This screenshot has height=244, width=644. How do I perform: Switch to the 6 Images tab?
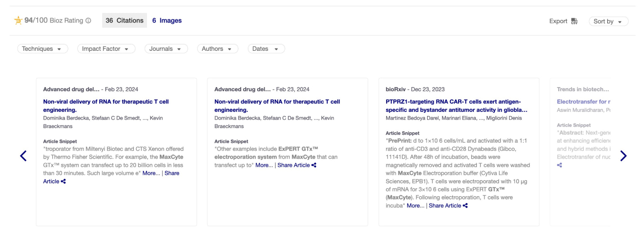point(167,20)
